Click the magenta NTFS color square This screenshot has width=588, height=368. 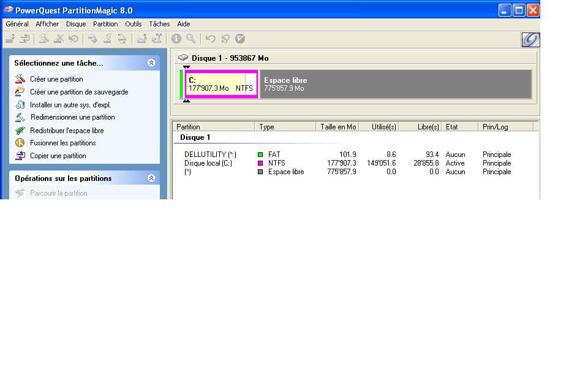coord(260,163)
